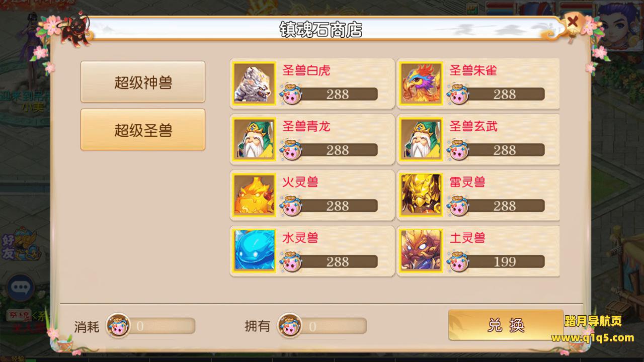Click the soul stone icon beside 拥有

[290, 326]
